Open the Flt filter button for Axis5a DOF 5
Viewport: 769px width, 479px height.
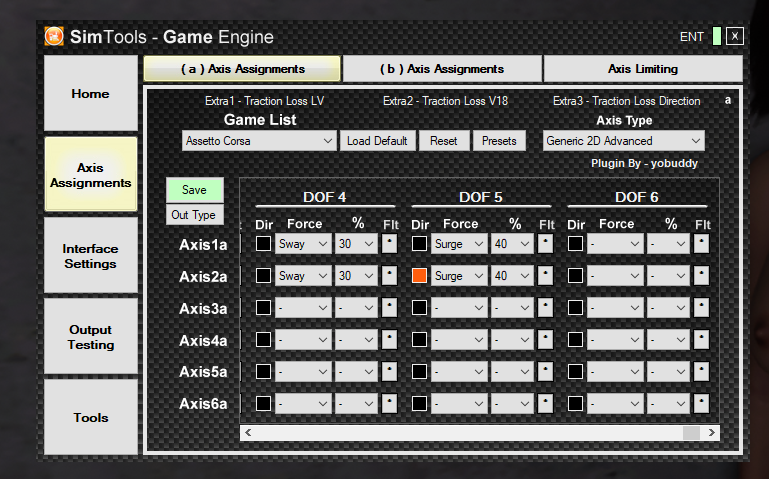pos(545,371)
